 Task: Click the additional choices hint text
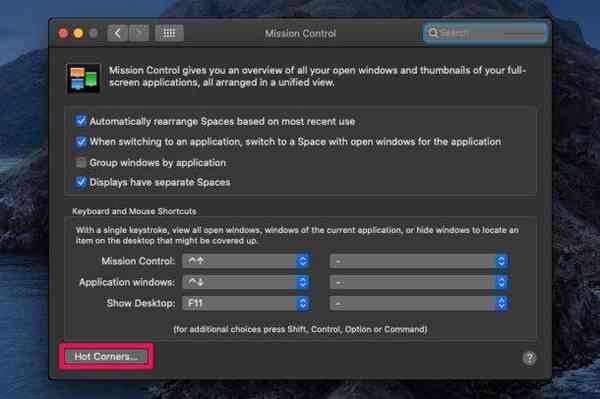tap(300, 329)
